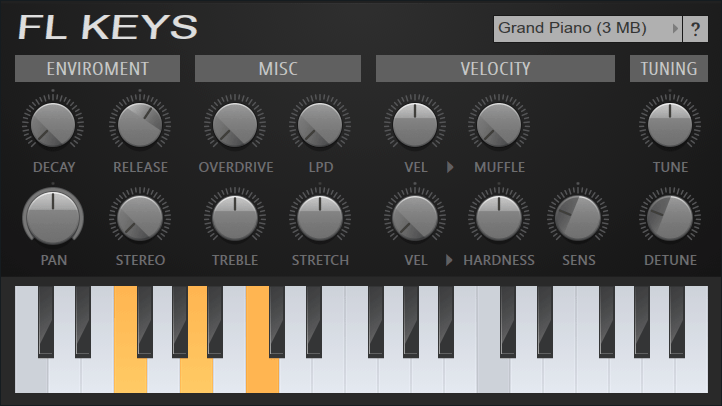Click the STEREO knob
This screenshot has width=722, height=406.
[140, 217]
